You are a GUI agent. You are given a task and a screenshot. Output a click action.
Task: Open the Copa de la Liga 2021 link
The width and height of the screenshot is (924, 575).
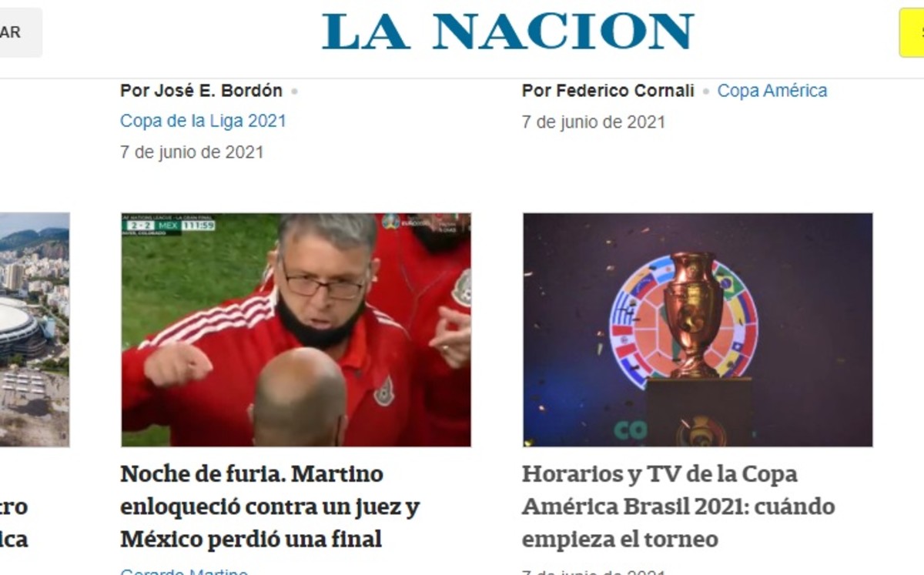(x=203, y=121)
